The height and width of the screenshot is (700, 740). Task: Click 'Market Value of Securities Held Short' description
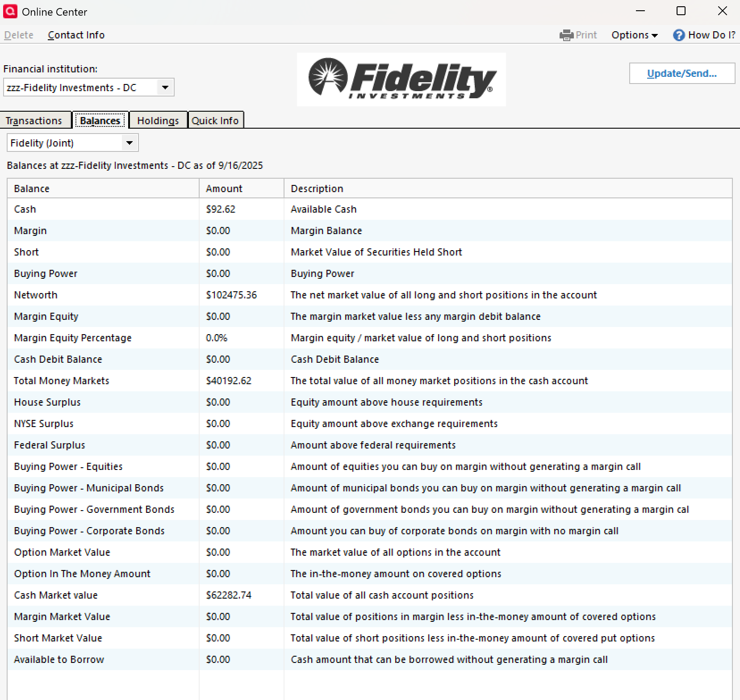(376, 252)
